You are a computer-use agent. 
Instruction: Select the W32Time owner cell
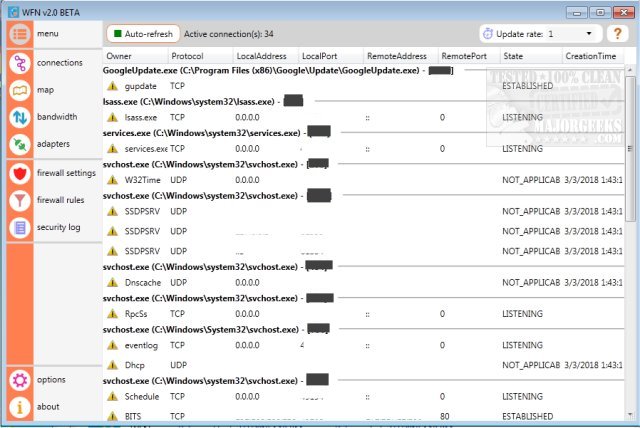(x=142, y=180)
